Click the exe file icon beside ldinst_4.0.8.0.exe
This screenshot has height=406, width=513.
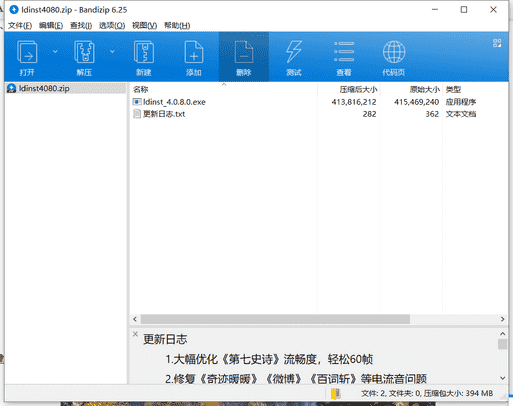point(137,102)
